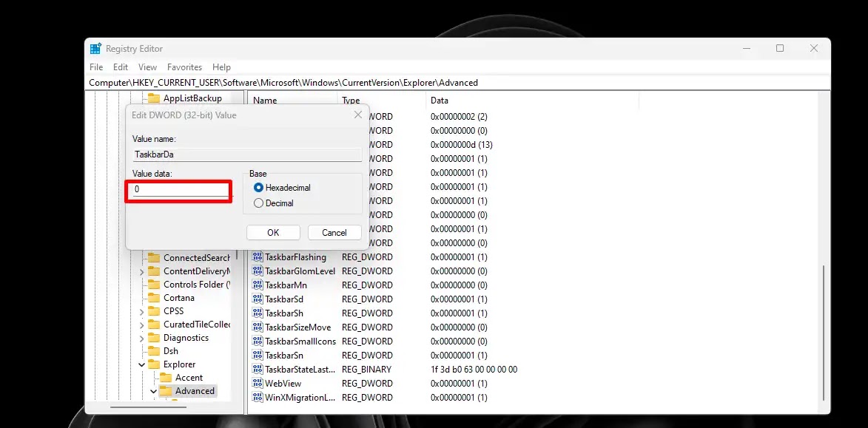
Task: Click the ContentDeliveryM folder icon
Action: pos(153,271)
